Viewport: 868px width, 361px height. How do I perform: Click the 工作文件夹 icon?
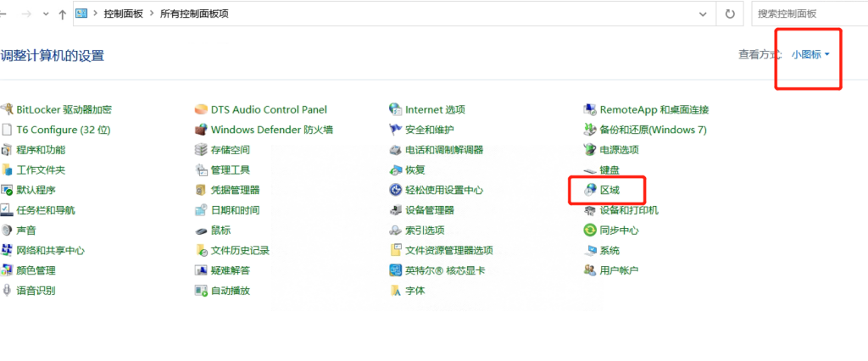[7, 170]
